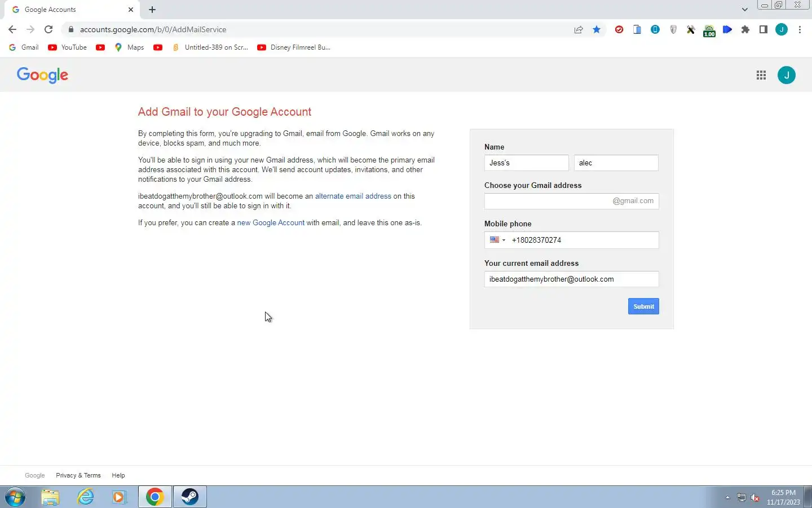812x508 pixels.
Task: Edit the last name field alec
Action: click(616, 163)
